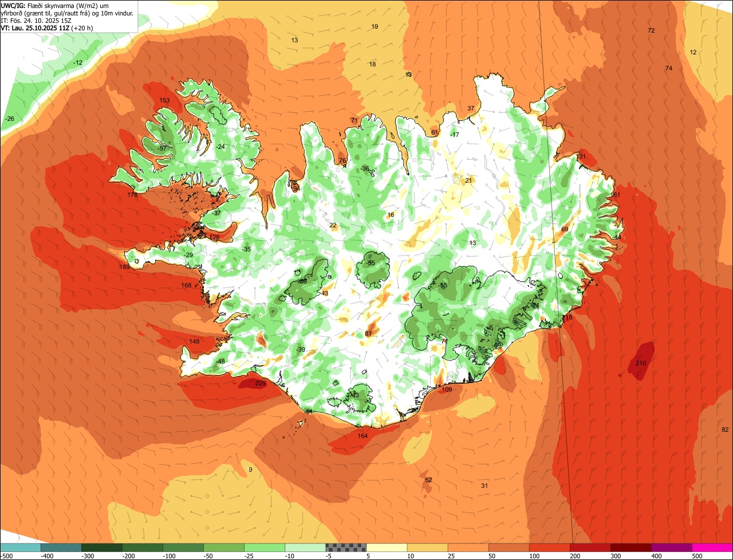
Task: Click the value 229 on the map
Action: (x=261, y=383)
